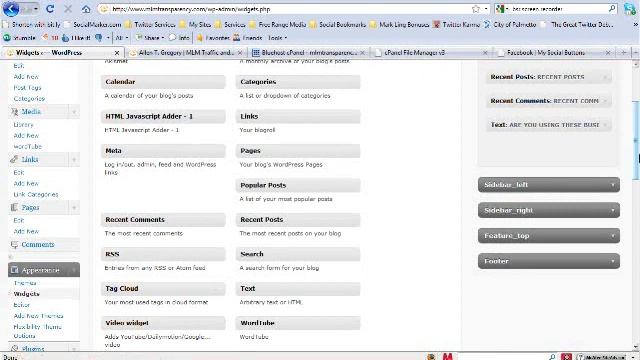Toggle the Media menu arrow
The height and width of the screenshot is (360, 640).
tap(74, 112)
